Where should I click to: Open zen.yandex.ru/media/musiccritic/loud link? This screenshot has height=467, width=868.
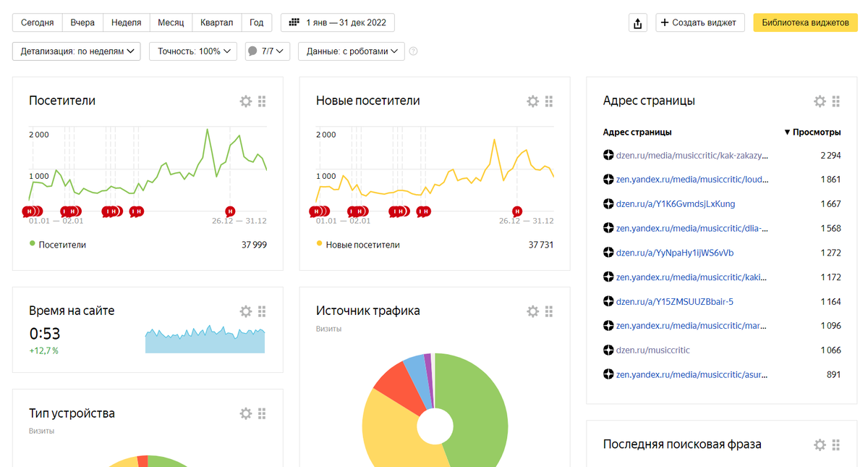pos(692,180)
